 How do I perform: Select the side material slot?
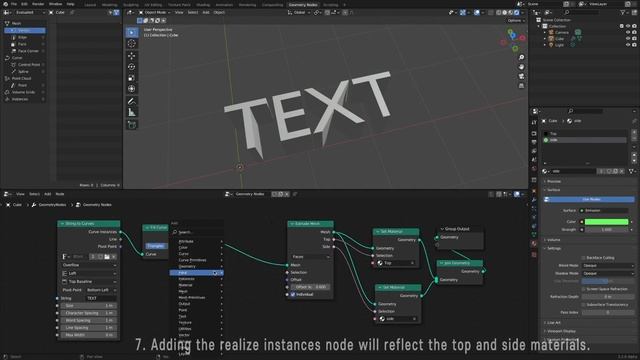point(584,140)
